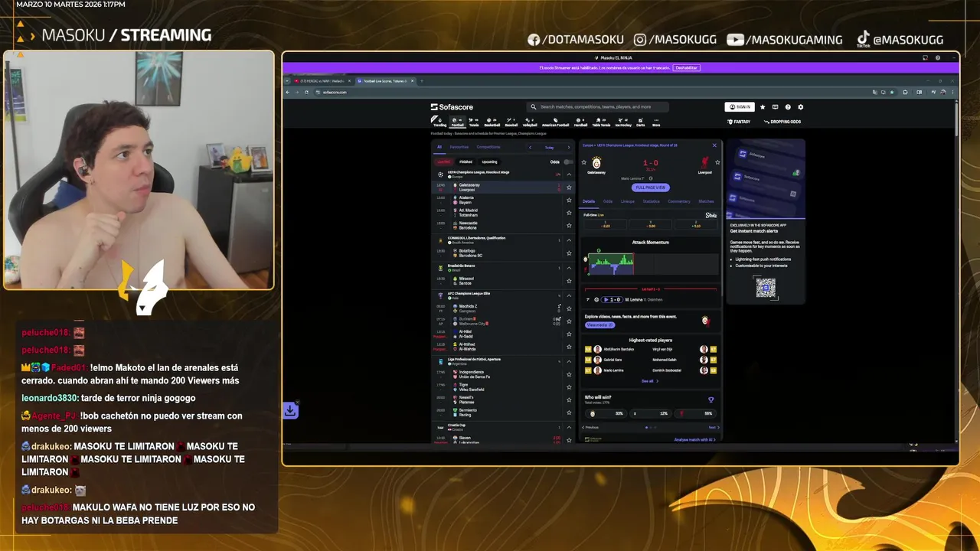This screenshot has width=980, height=551.
Task: Filter by Live matches
Action: (x=444, y=161)
